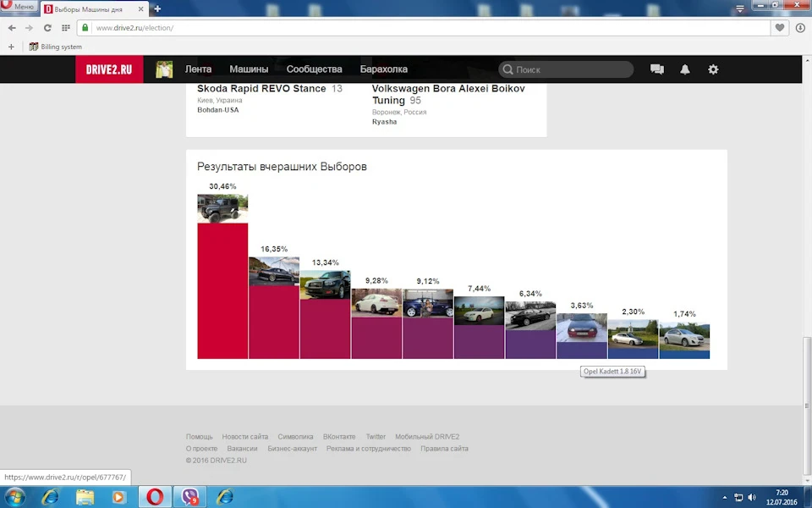Open messages via chat bubbles icon
Screen dimensions: 812x508
(657, 69)
